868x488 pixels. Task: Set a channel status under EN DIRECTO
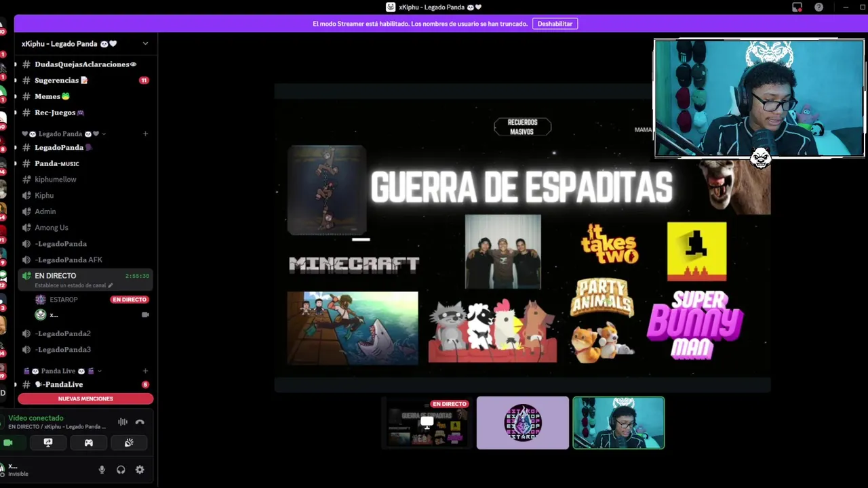coord(74,285)
